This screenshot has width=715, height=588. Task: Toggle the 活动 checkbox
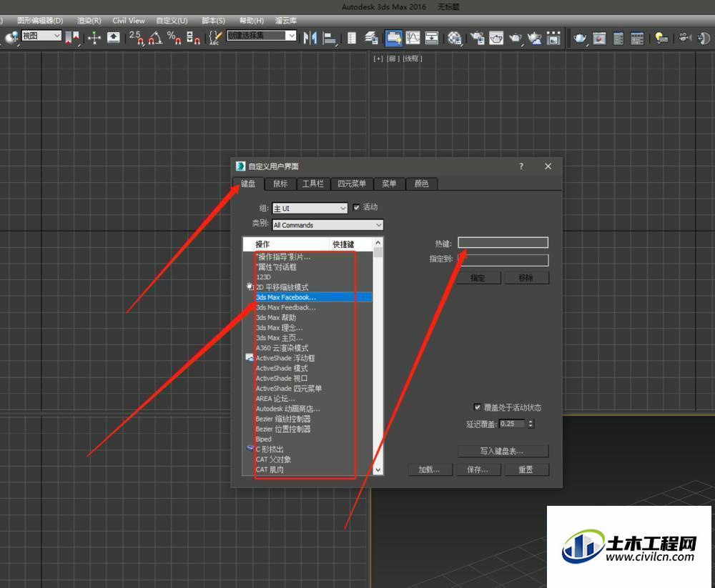tap(356, 207)
